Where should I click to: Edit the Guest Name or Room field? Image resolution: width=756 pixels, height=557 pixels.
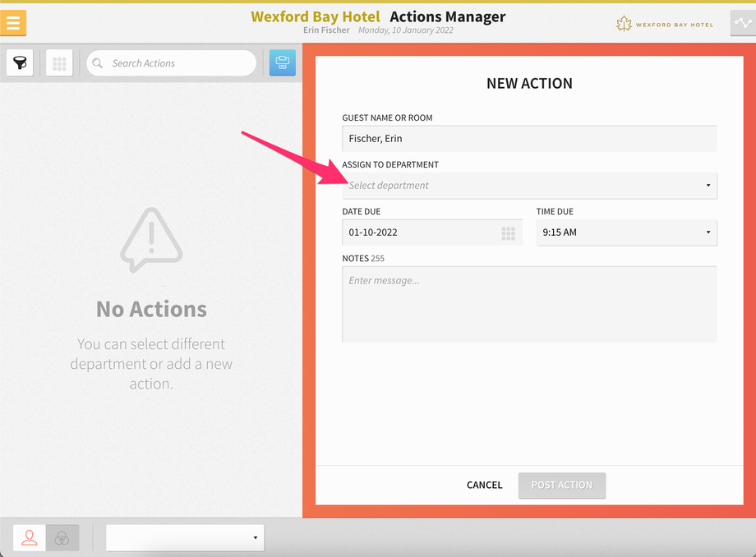coord(529,139)
